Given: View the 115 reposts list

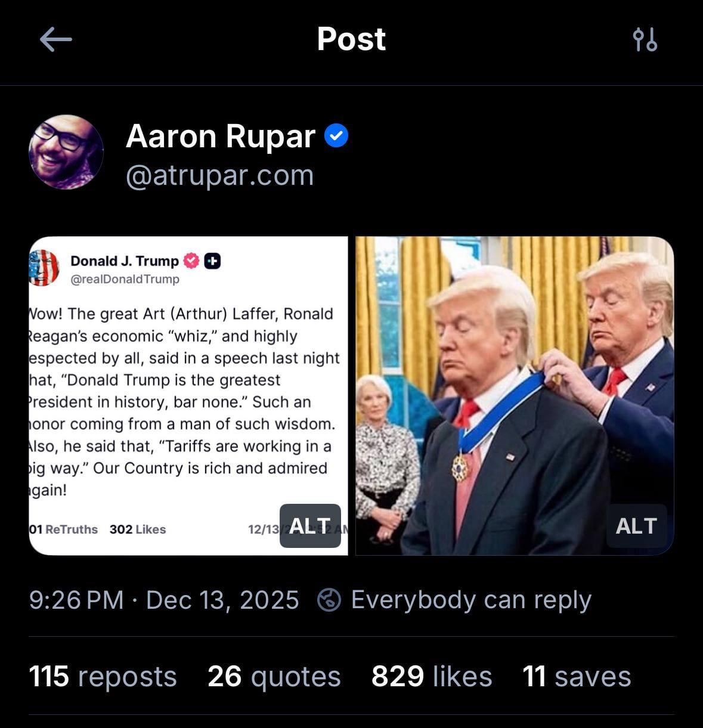Looking at the screenshot, I should (x=103, y=677).
